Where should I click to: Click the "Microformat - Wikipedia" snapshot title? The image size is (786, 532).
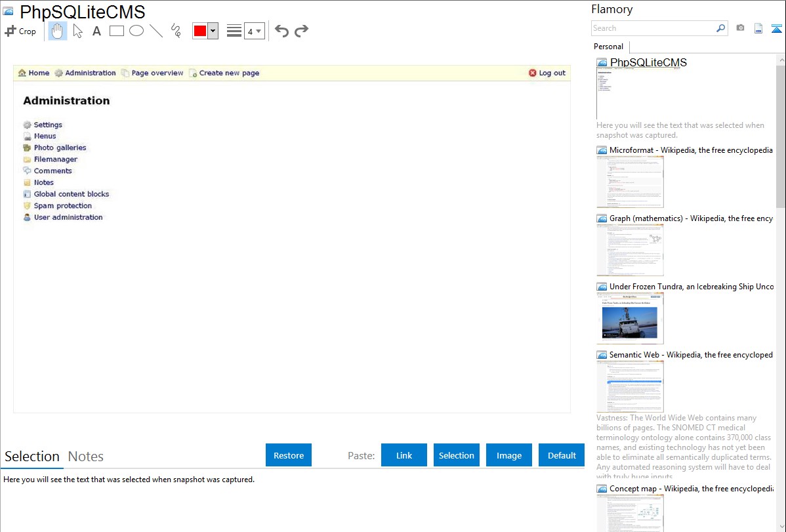[692, 150]
